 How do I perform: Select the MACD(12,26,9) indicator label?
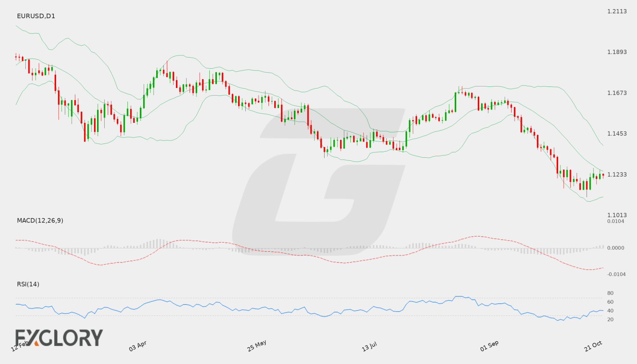pyautogui.click(x=40, y=220)
